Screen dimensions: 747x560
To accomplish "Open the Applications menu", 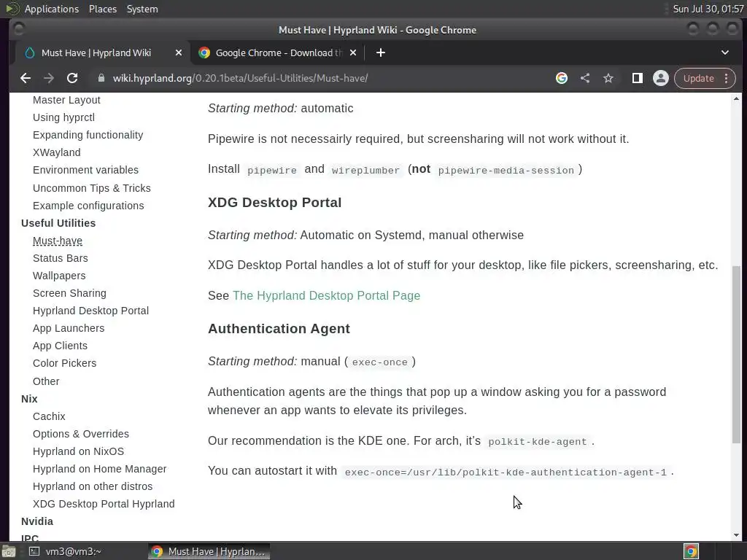I will (x=52, y=9).
